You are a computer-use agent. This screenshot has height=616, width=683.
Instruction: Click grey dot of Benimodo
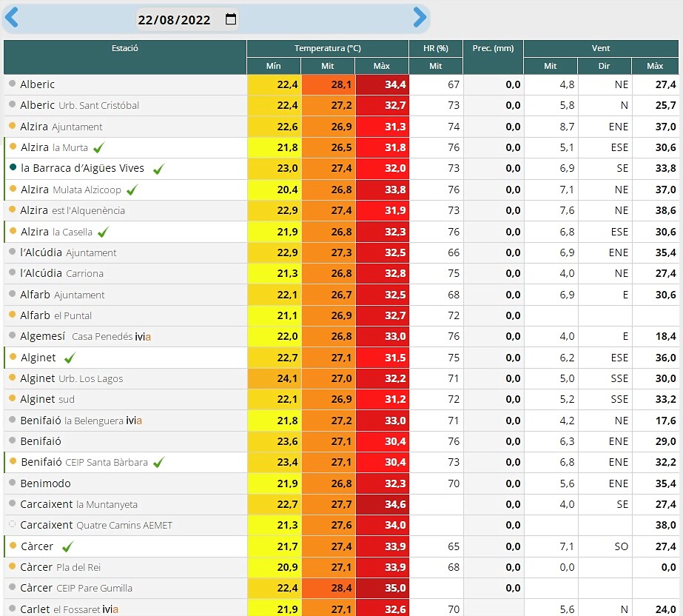coord(12,482)
